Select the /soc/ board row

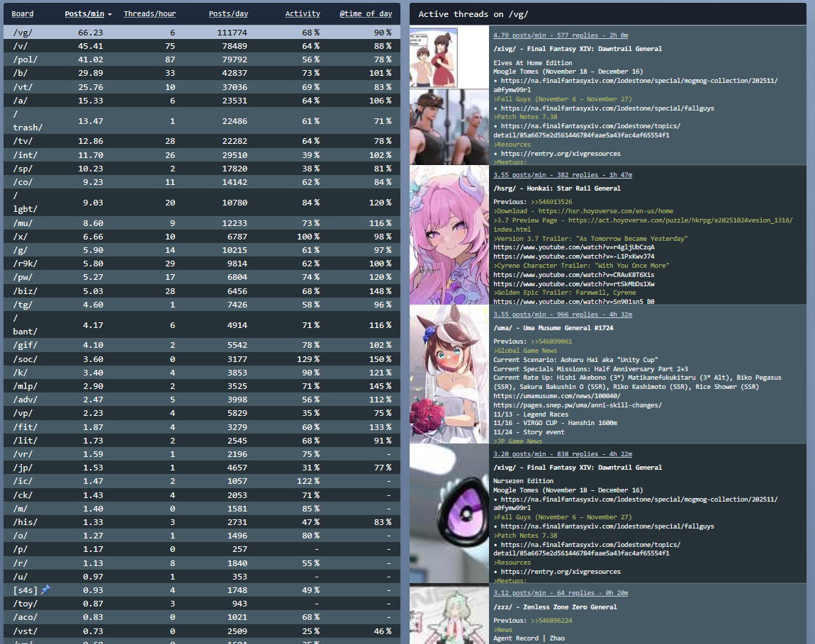[202, 358]
